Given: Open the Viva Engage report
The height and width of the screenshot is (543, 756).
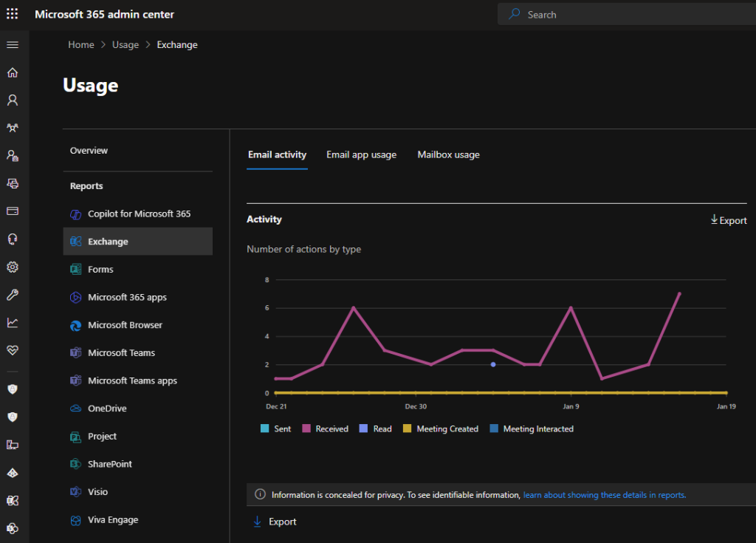Looking at the screenshot, I should click(138, 520).
